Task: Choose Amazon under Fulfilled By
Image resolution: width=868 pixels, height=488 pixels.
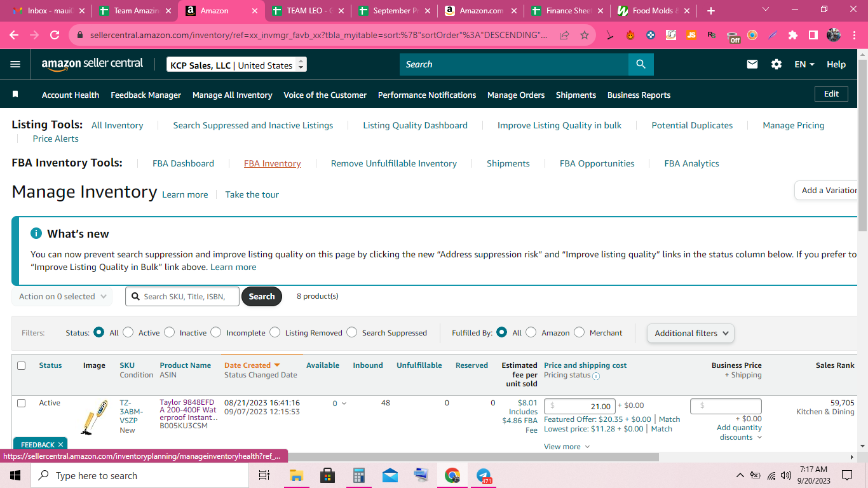Action: pyautogui.click(x=531, y=332)
